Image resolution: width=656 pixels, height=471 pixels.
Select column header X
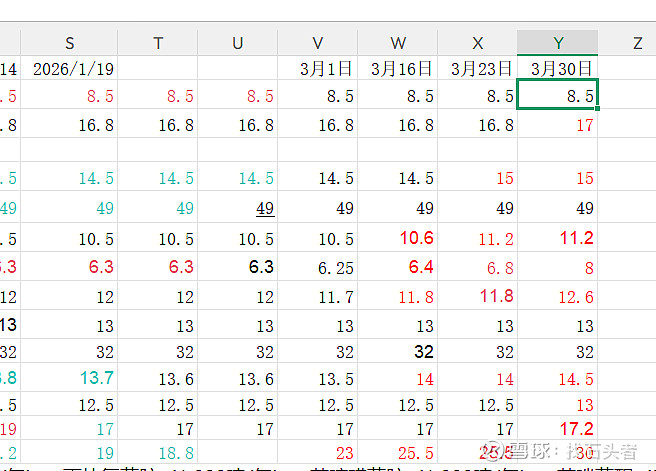pyautogui.click(x=477, y=43)
